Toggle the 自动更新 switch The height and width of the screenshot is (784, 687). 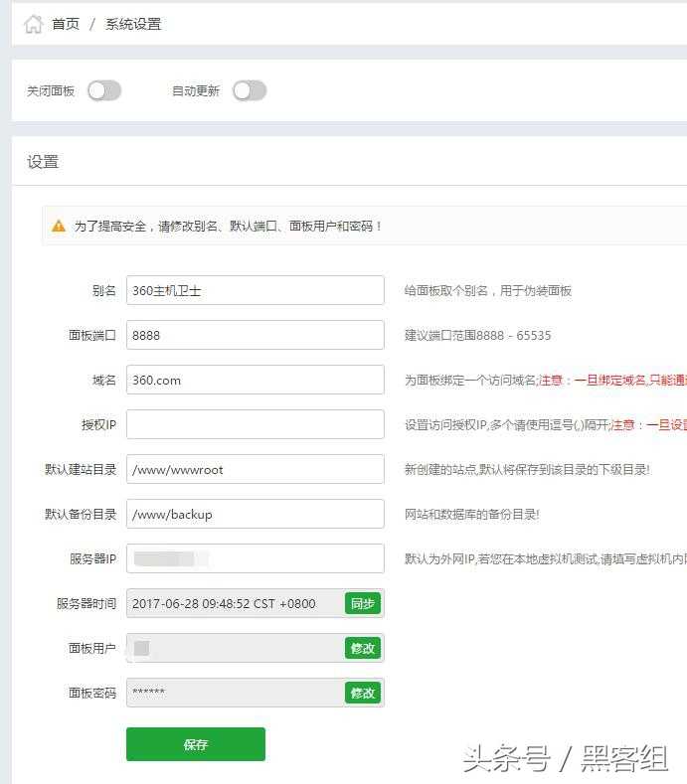(x=250, y=91)
